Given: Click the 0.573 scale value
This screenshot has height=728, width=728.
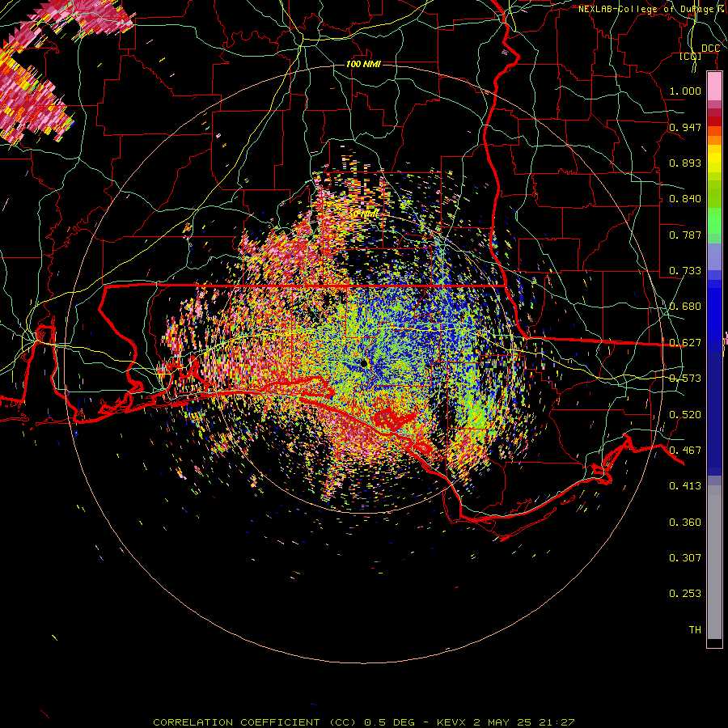Looking at the screenshot, I should tap(685, 379).
